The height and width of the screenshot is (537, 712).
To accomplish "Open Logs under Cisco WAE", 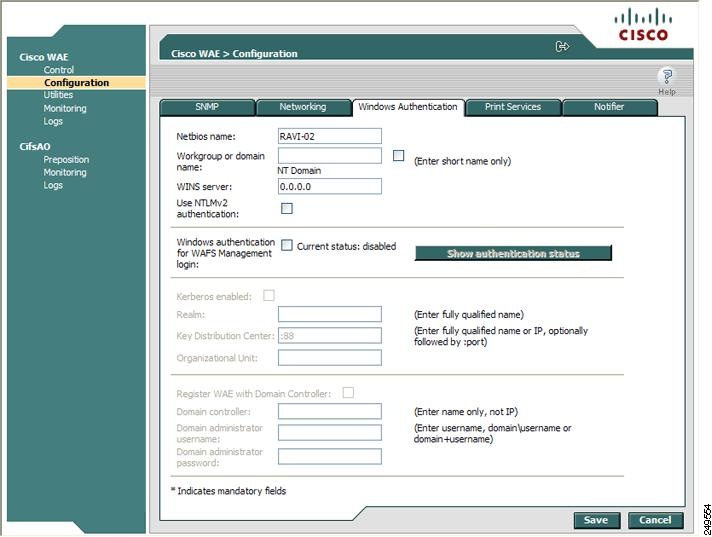I will pos(53,121).
